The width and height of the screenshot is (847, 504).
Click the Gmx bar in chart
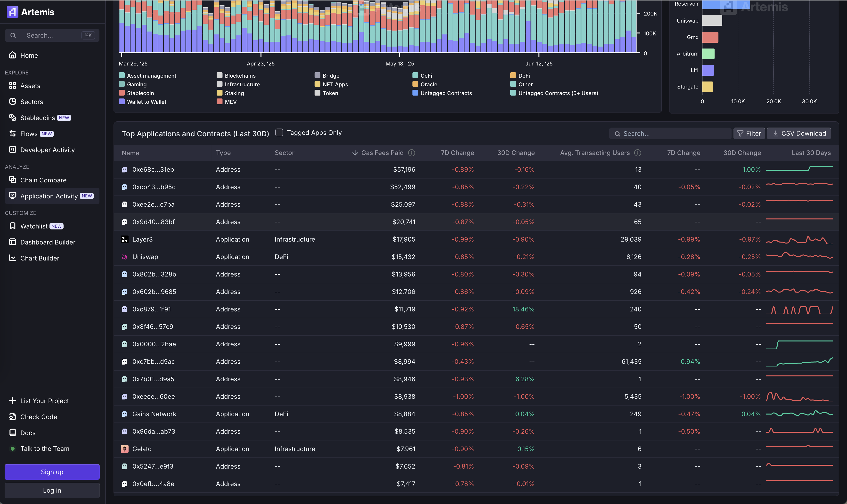tap(710, 37)
